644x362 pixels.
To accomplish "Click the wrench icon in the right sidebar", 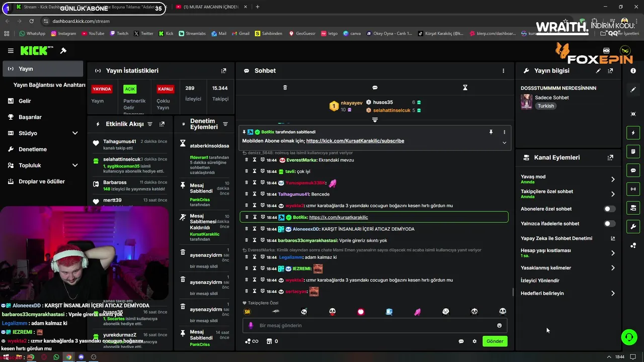I will pyautogui.click(x=633, y=227).
